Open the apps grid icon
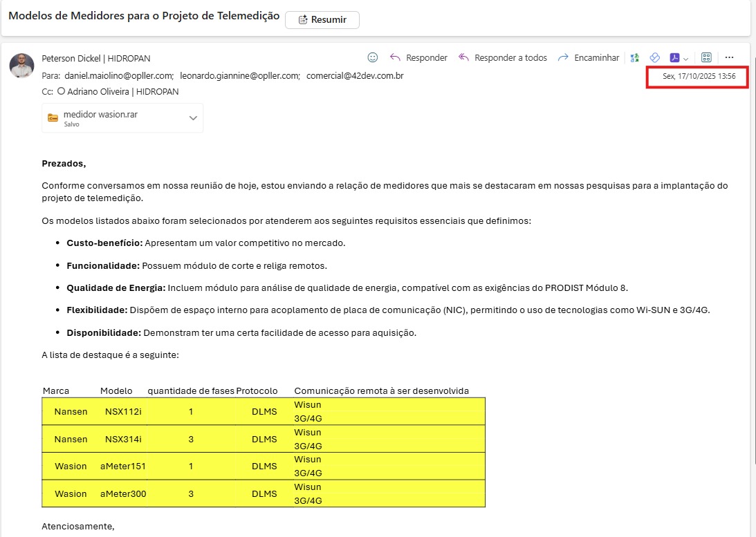 pyautogui.click(x=706, y=58)
